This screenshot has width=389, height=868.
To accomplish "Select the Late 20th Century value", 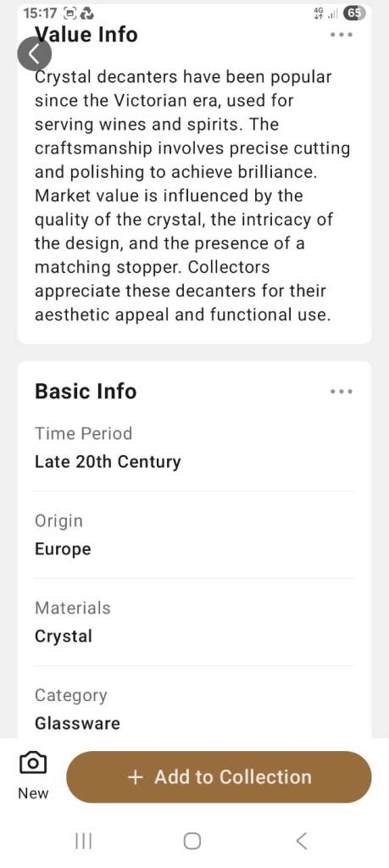I will tap(108, 462).
